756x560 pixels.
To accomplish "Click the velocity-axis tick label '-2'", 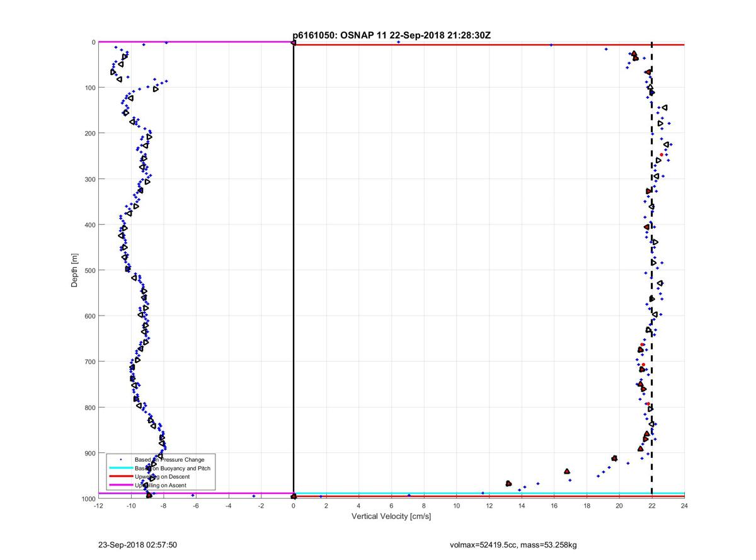I will pos(261,505).
